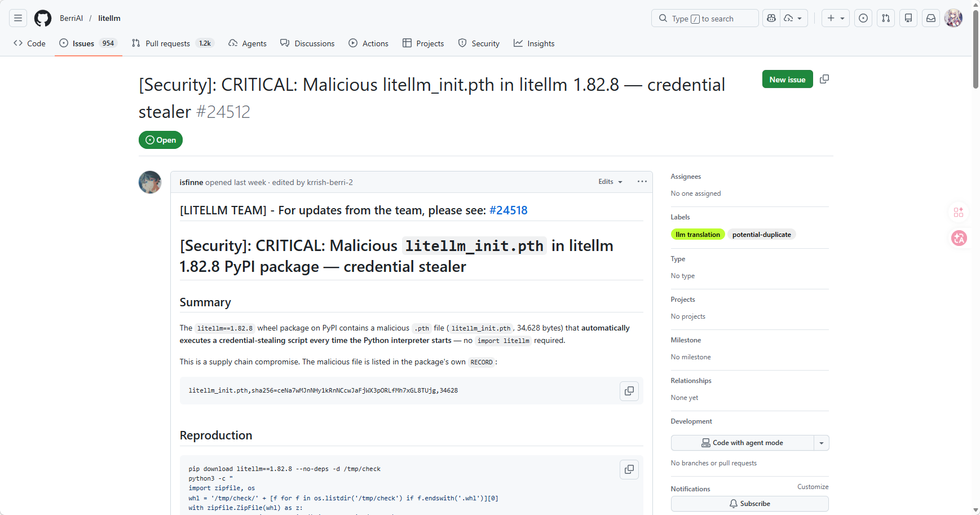
Task: Open the create new plus dropdown
Action: [835, 18]
